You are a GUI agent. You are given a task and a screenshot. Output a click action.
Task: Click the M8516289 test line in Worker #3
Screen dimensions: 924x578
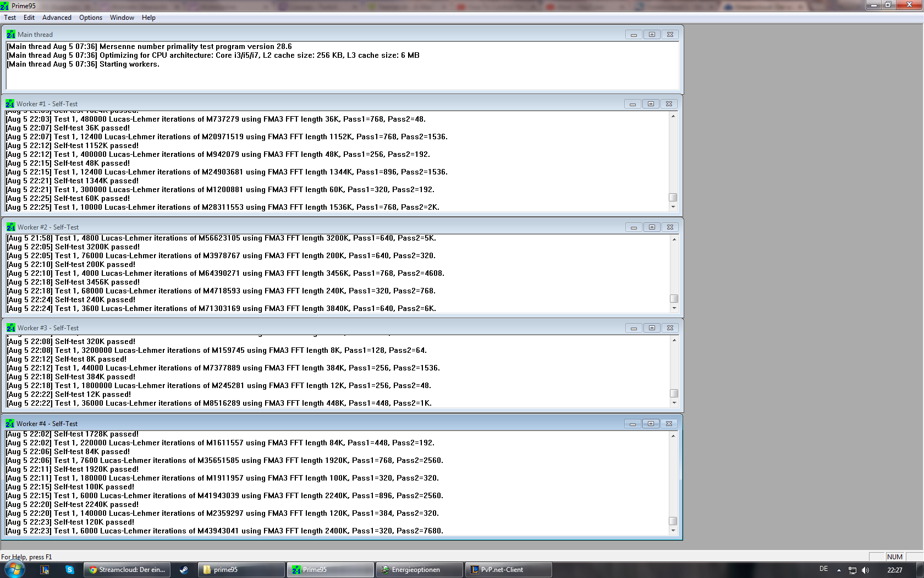pos(219,403)
